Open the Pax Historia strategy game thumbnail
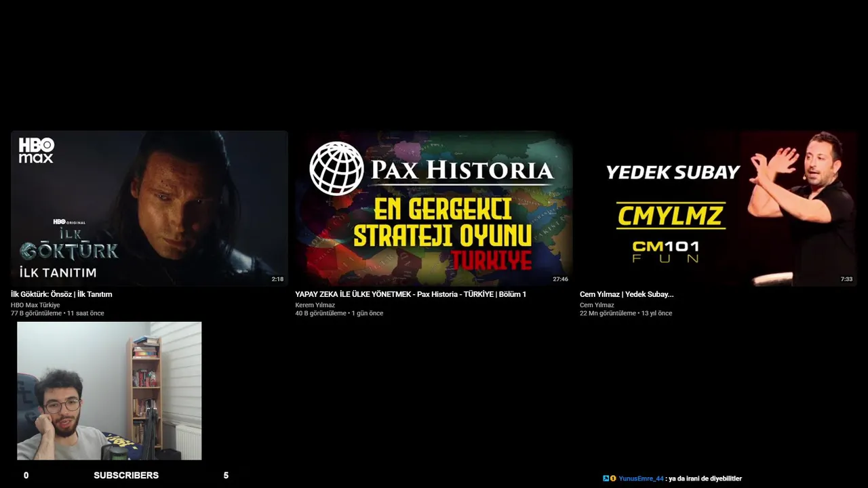Viewport: 868px width, 488px height. pyautogui.click(x=434, y=208)
